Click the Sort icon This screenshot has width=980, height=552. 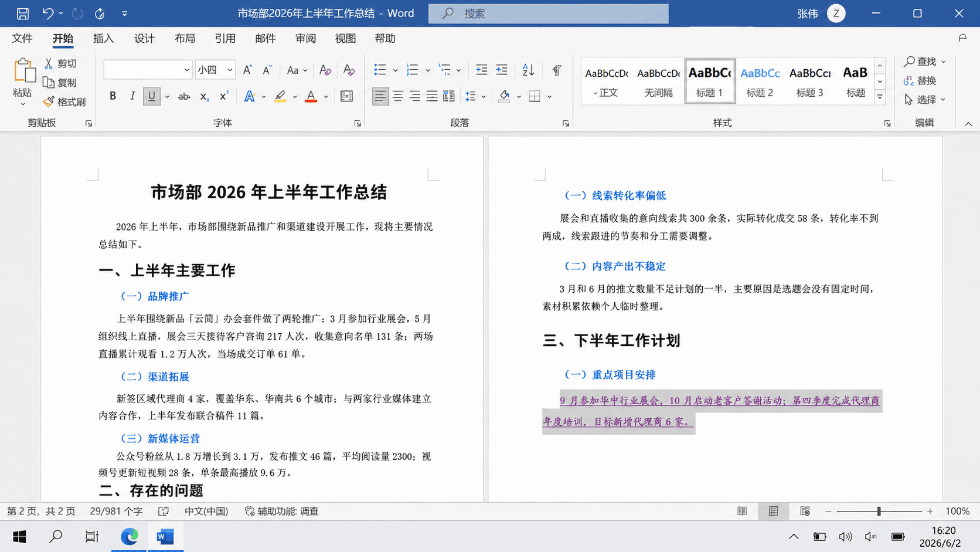(528, 70)
